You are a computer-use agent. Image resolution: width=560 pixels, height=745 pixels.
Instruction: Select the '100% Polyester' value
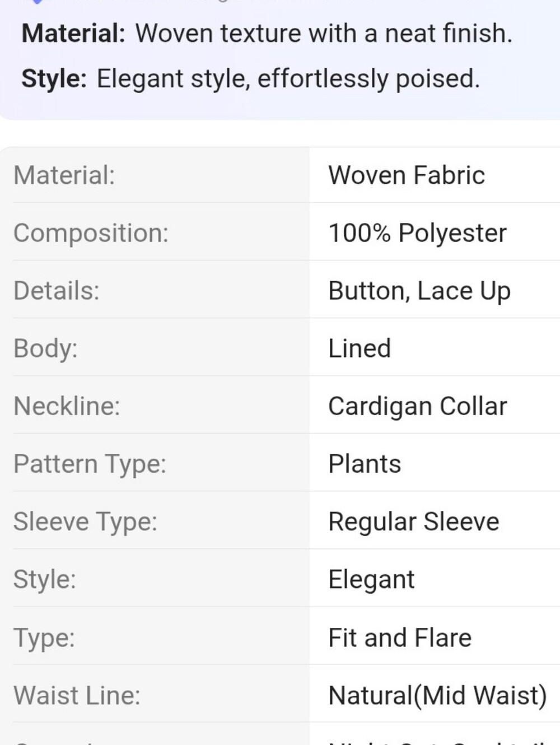tap(417, 233)
